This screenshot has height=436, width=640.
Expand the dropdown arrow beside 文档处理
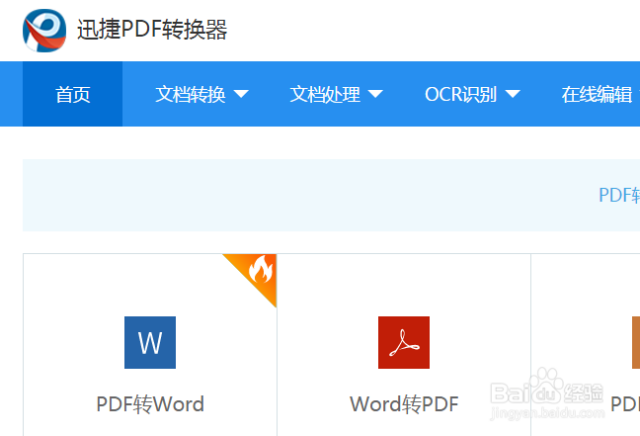coord(376,94)
